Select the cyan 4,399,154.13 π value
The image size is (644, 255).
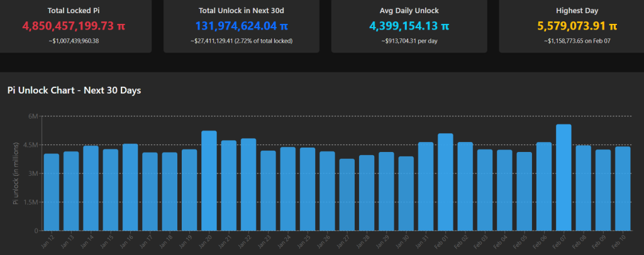pyautogui.click(x=409, y=26)
